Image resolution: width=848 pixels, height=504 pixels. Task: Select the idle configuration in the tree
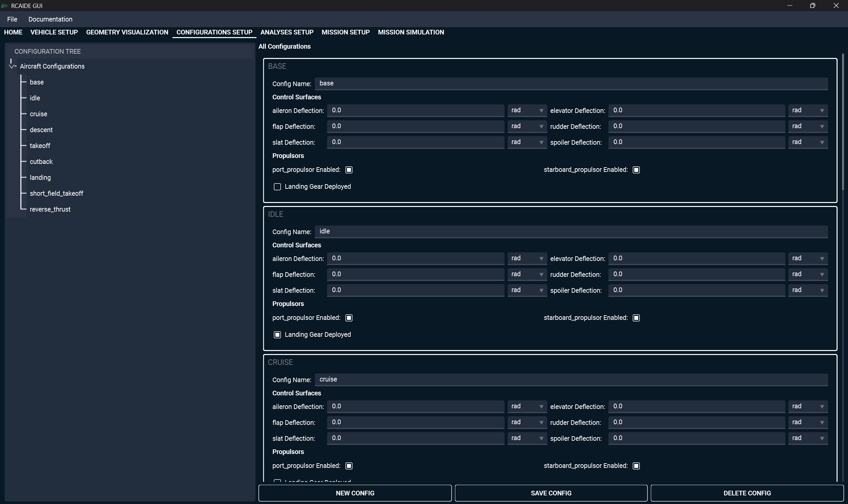pos(35,98)
